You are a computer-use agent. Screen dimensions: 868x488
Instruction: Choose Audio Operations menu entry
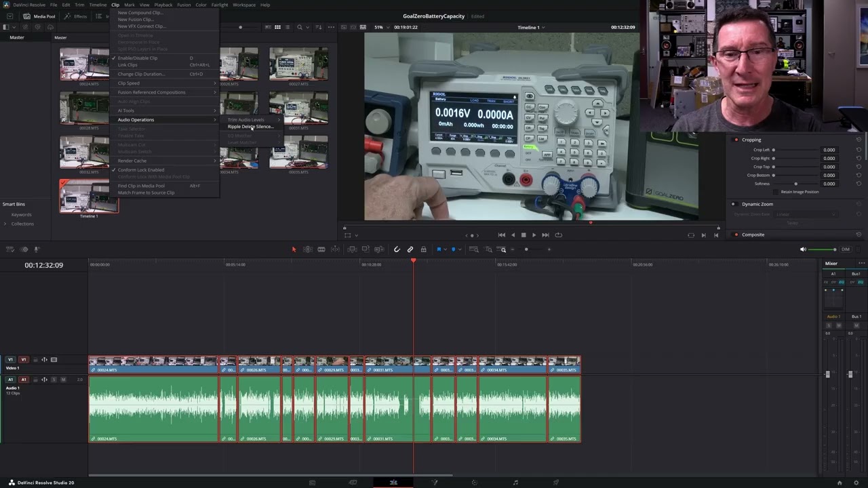point(165,120)
